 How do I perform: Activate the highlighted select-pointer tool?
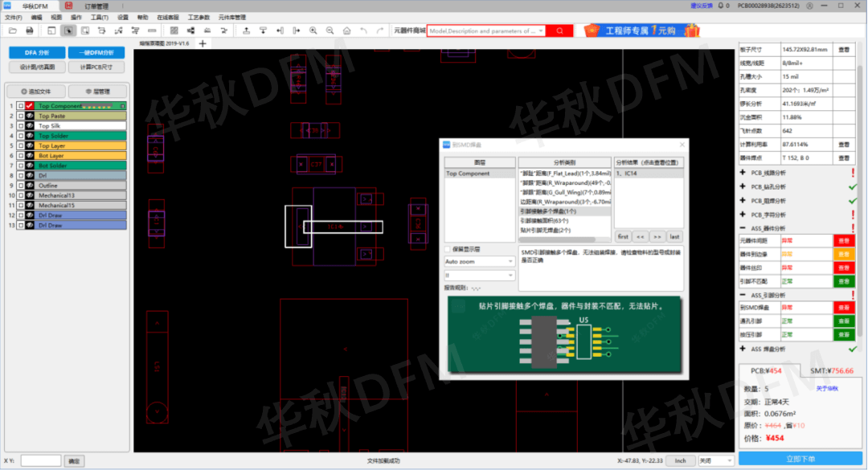(x=68, y=31)
